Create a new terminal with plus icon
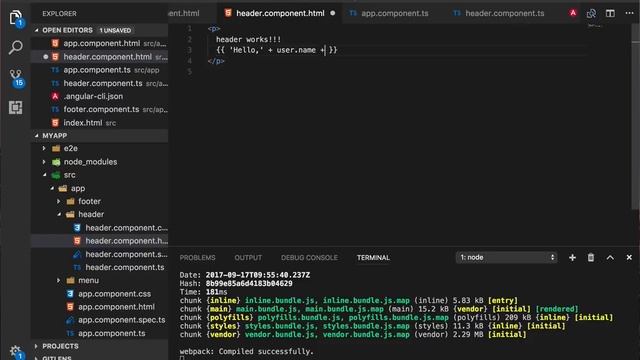The height and width of the screenshot is (360, 640). tap(572, 258)
